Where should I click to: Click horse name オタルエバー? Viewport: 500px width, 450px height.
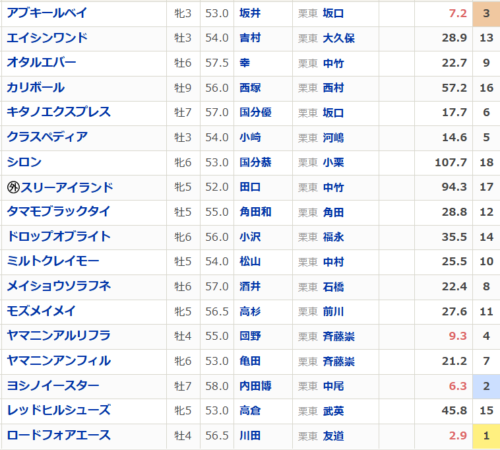(42, 63)
